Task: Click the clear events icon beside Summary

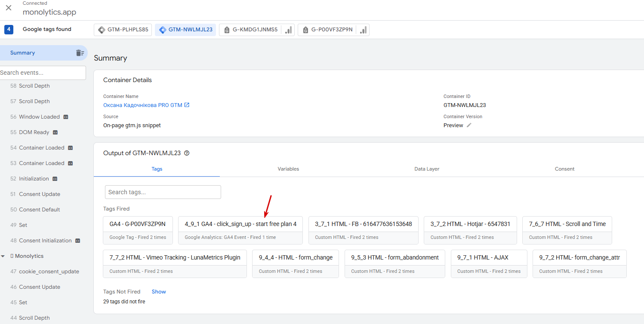Action: pos(80,53)
